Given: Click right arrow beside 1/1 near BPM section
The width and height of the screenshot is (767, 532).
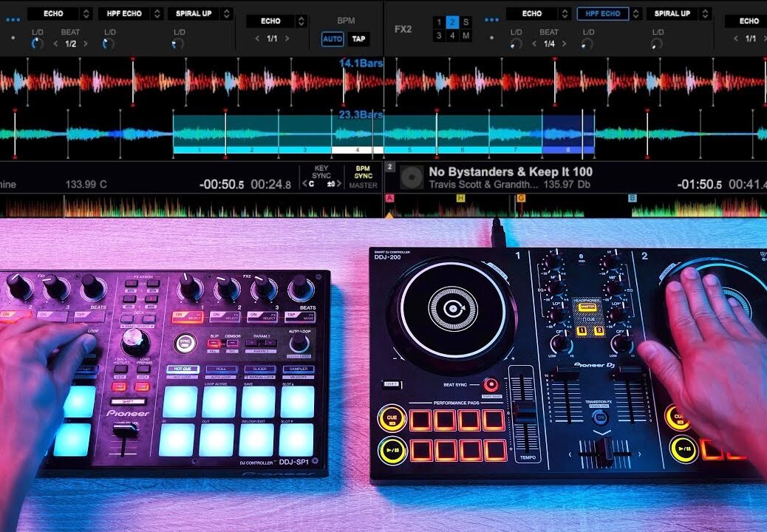Looking at the screenshot, I should (x=287, y=38).
